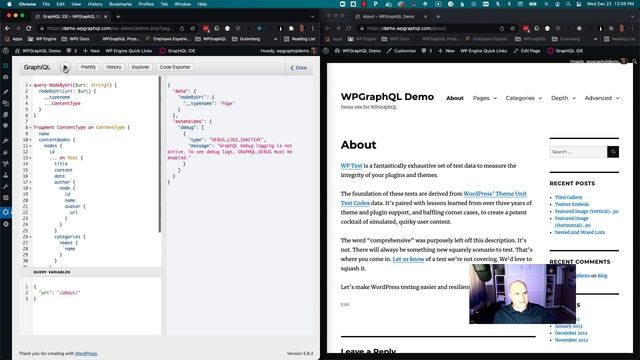The width and height of the screenshot is (640, 360).
Task: Open the December 2012 archive link
Action: coord(571,333)
